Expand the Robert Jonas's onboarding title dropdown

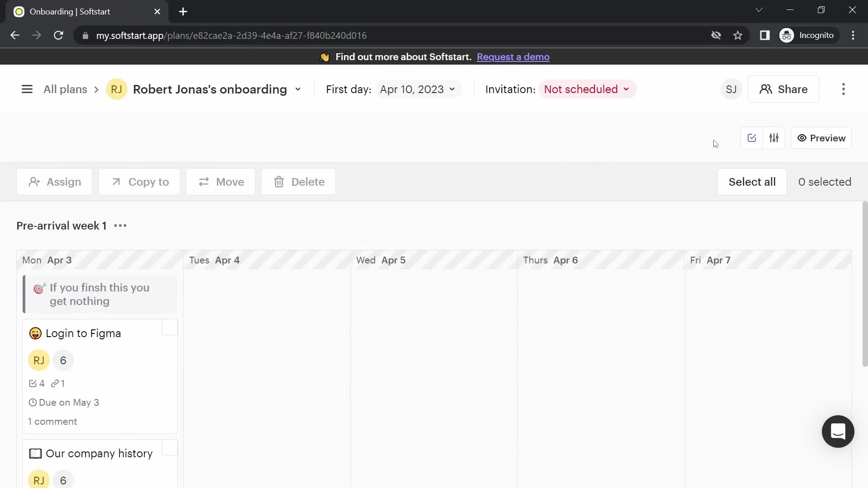(x=297, y=89)
